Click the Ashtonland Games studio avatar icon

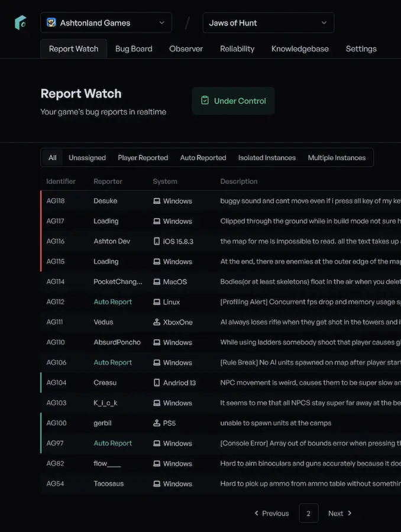(x=52, y=22)
